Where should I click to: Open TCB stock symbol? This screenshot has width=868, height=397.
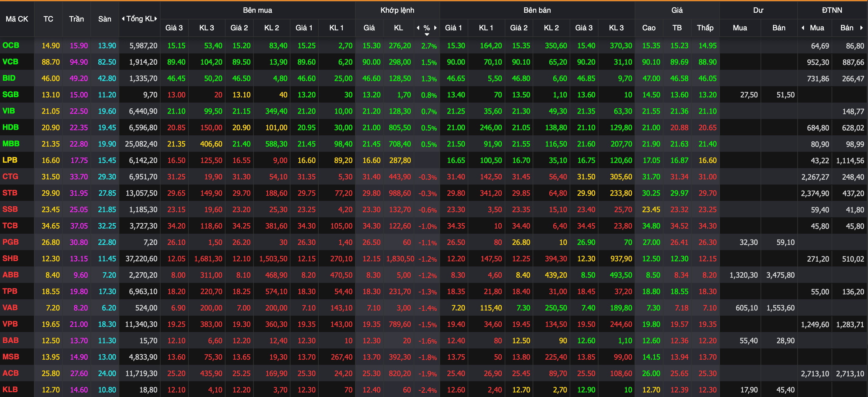point(10,226)
